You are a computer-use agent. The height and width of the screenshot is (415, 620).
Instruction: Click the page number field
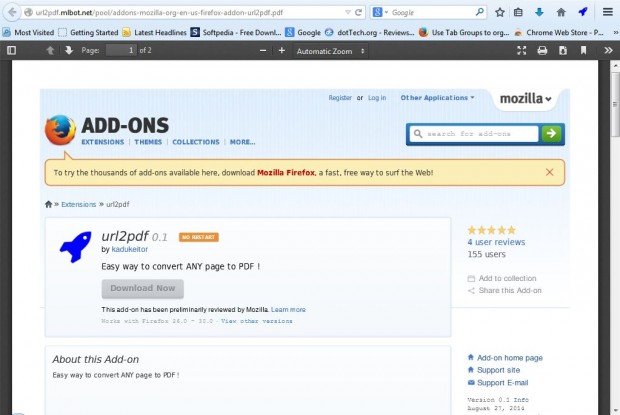tap(121, 51)
